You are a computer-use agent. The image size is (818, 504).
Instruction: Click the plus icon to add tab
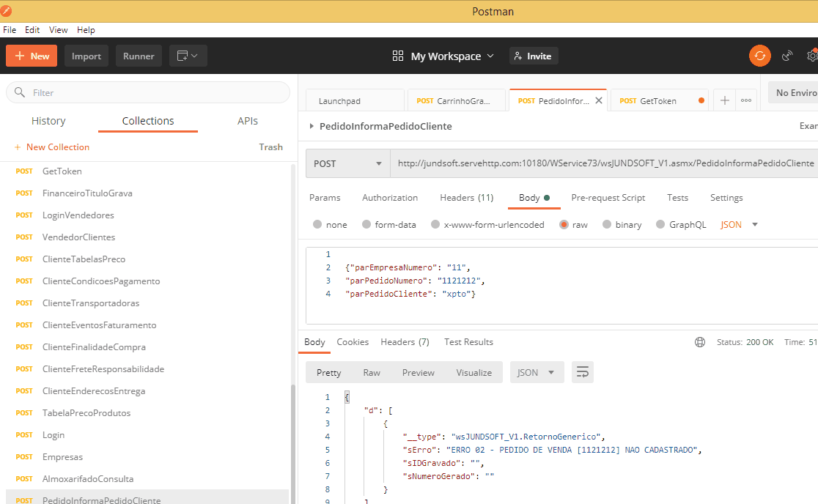click(725, 100)
